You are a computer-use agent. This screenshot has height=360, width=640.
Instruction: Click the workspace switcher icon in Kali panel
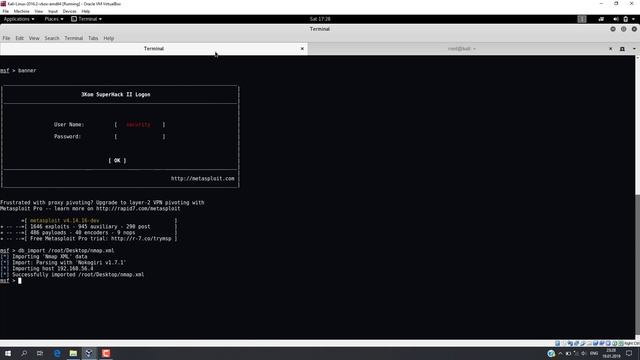click(x=582, y=19)
